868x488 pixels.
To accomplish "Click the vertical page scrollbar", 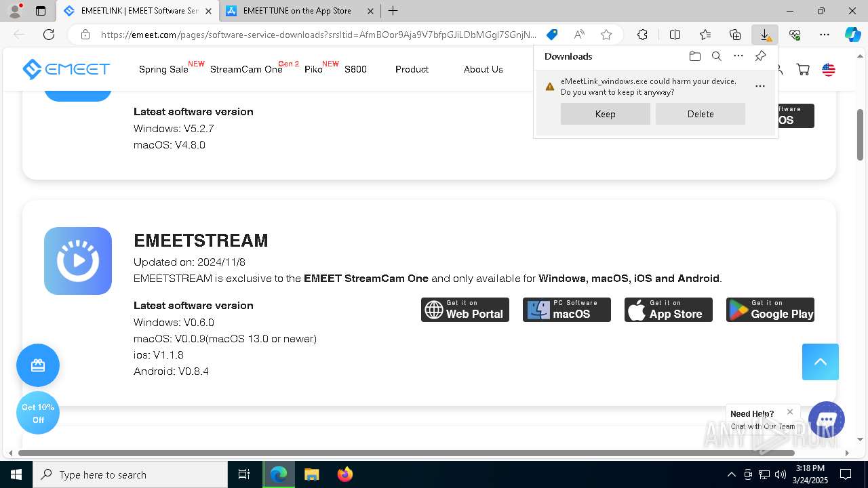I will pyautogui.click(x=860, y=135).
